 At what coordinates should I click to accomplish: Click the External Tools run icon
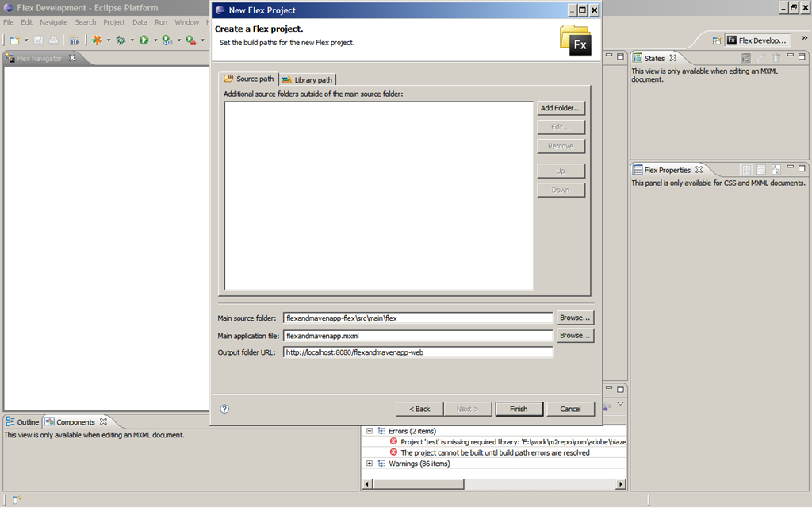(190, 40)
